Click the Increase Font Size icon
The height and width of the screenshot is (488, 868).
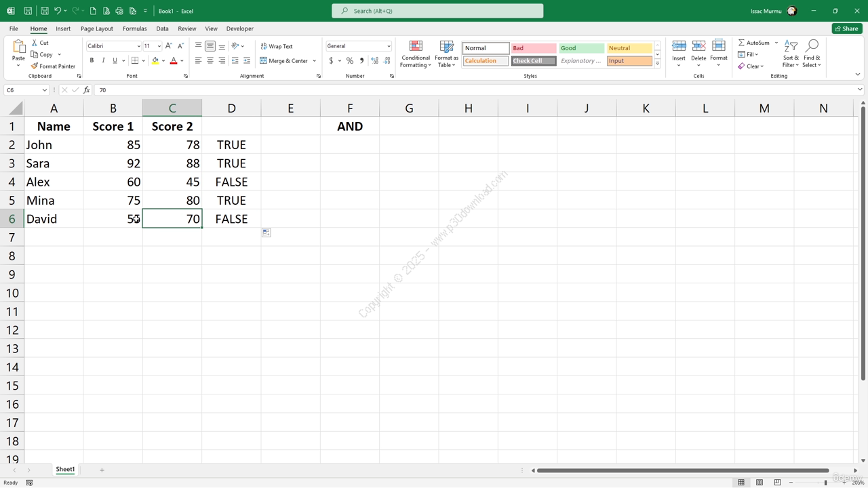[169, 46]
